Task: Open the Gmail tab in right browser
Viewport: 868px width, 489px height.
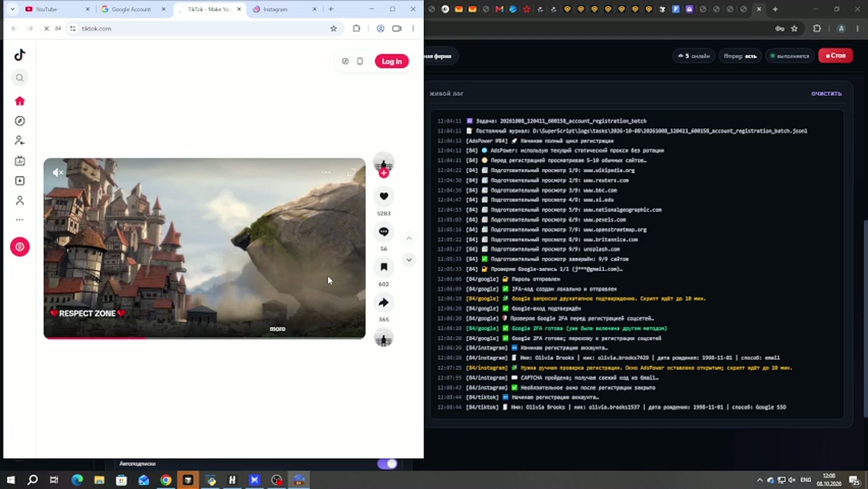Action: [x=499, y=9]
